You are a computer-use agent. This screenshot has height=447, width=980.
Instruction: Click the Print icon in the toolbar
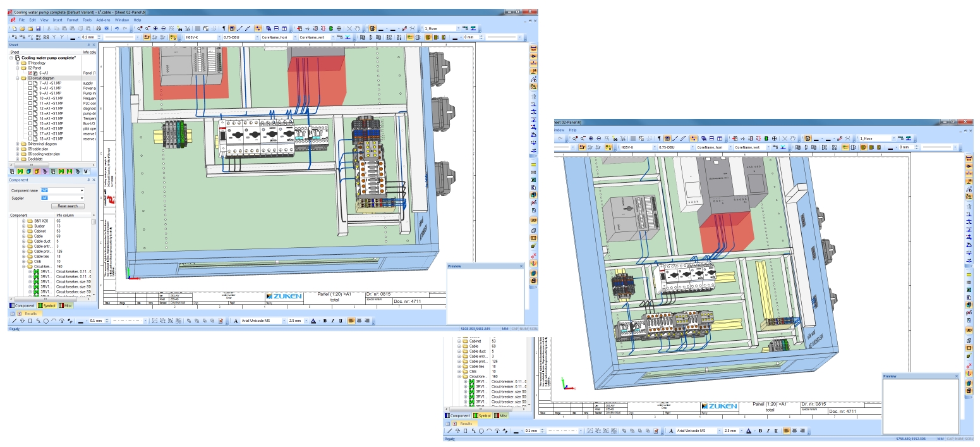(x=98, y=28)
